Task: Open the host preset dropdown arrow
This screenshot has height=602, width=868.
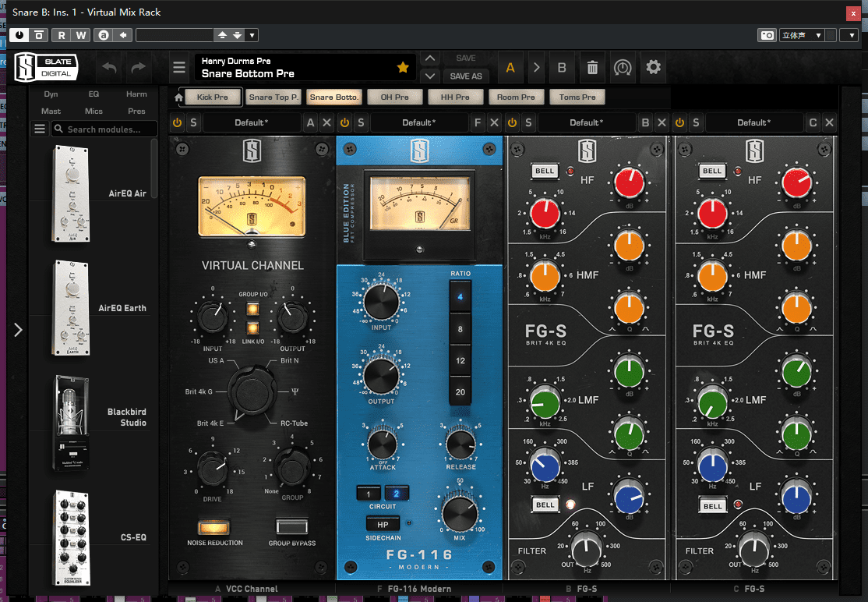Action: click(x=252, y=35)
